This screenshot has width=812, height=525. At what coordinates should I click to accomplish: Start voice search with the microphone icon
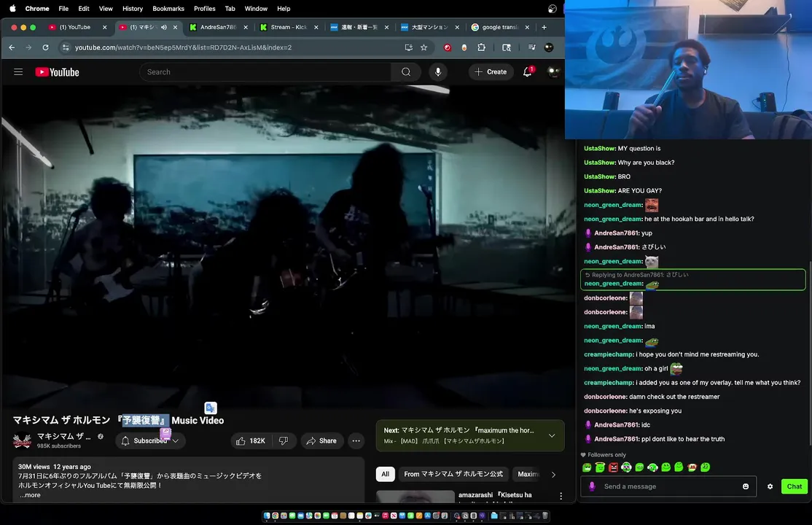(438, 72)
